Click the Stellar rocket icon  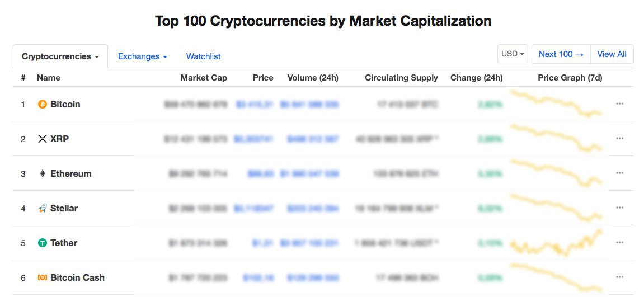(x=42, y=208)
